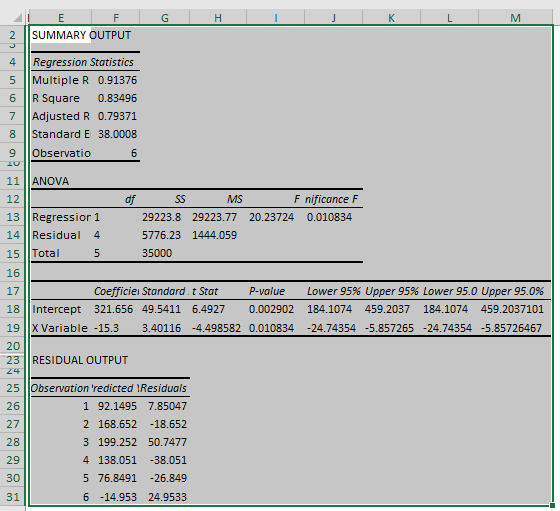The width and height of the screenshot is (560, 511).
Task: Click Adjusted R value 0.79371
Action: (117, 116)
